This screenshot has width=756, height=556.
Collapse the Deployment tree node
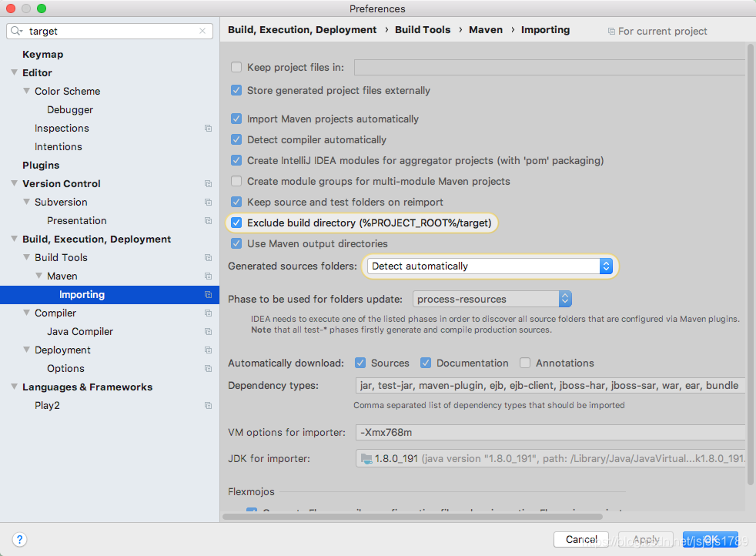pos(26,350)
